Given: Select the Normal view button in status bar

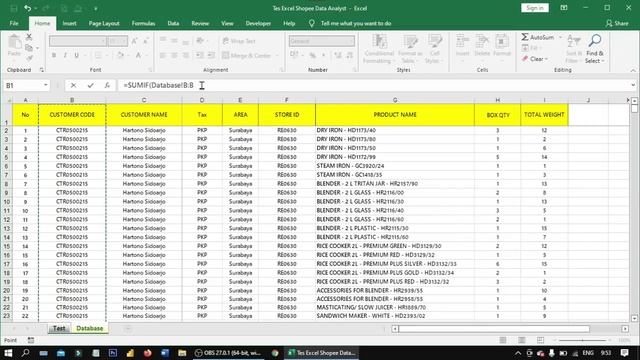Looking at the screenshot, I should [503, 340].
